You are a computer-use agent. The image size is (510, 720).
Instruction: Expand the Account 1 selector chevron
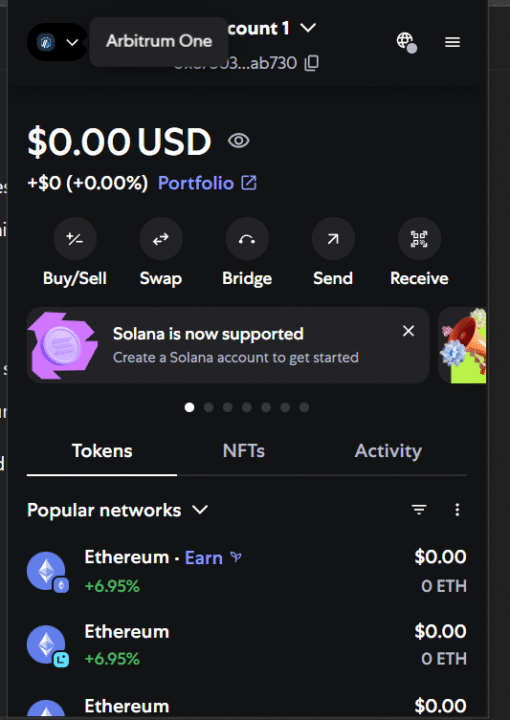pyautogui.click(x=308, y=28)
